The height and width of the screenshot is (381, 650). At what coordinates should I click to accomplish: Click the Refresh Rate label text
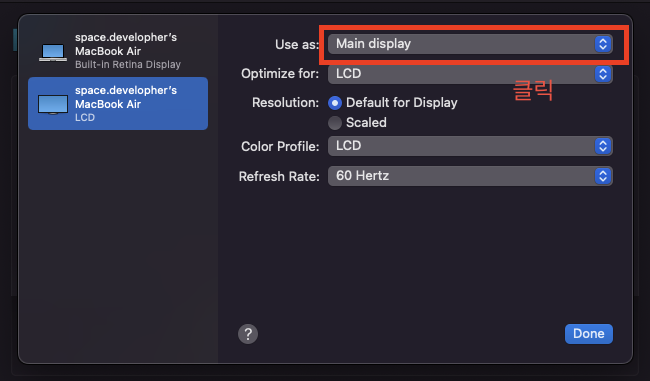(279, 177)
